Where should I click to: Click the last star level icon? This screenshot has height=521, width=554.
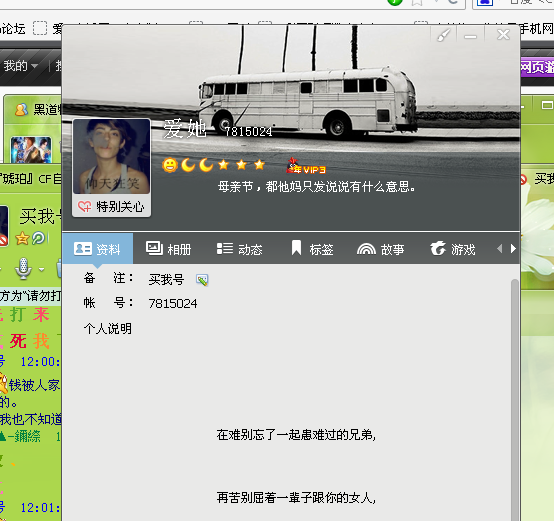pyautogui.click(x=260, y=164)
